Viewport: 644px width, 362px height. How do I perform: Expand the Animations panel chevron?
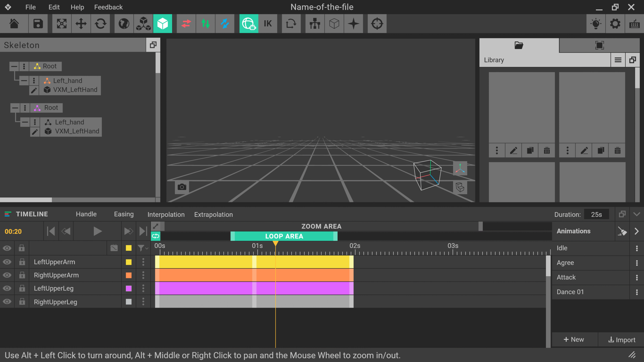pos(637,231)
